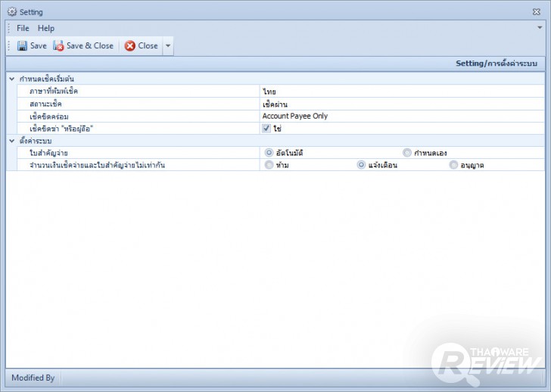Screen dimensions: 551x392
Task: Click the ไทย language value field
Action: point(402,92)
